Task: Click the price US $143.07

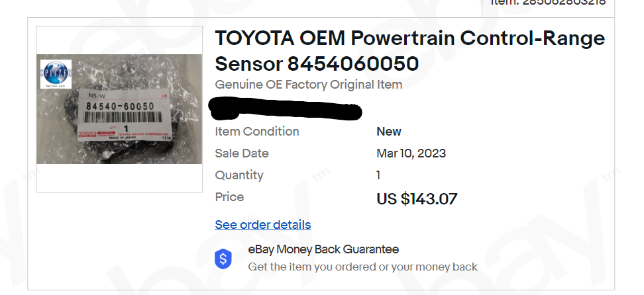Action: coord(417,198)
